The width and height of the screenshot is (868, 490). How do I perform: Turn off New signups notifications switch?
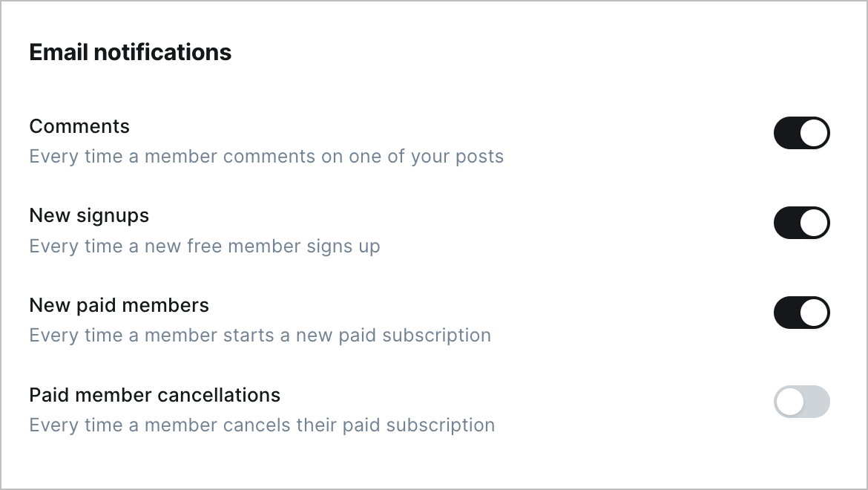click(x=801, y=223)
